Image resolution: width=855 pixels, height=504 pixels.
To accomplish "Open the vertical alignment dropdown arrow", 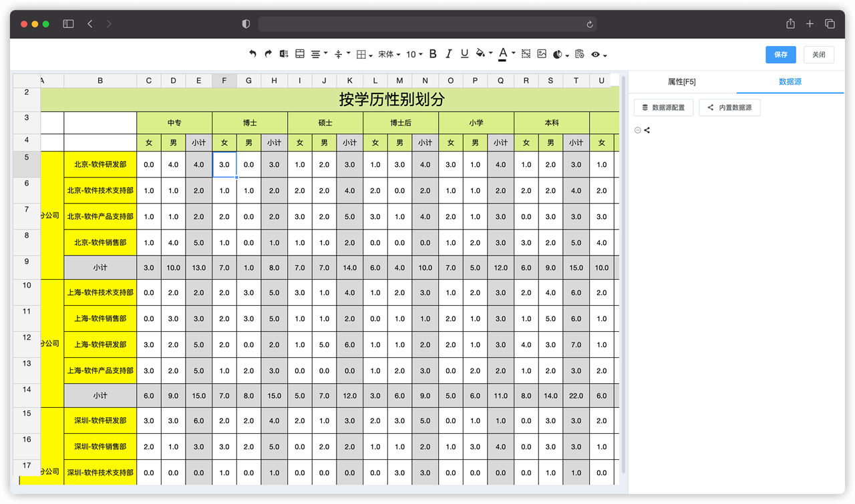I will coord(348,54).
